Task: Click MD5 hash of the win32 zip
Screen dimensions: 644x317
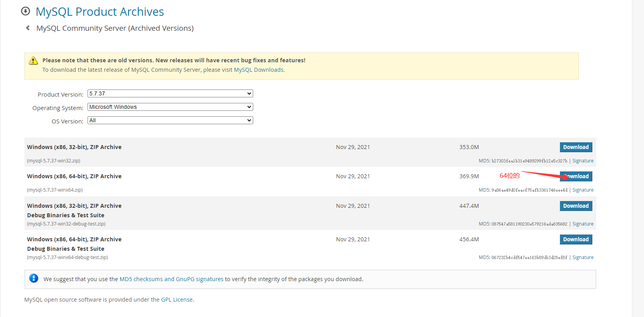Action: (x=529, y=161)
